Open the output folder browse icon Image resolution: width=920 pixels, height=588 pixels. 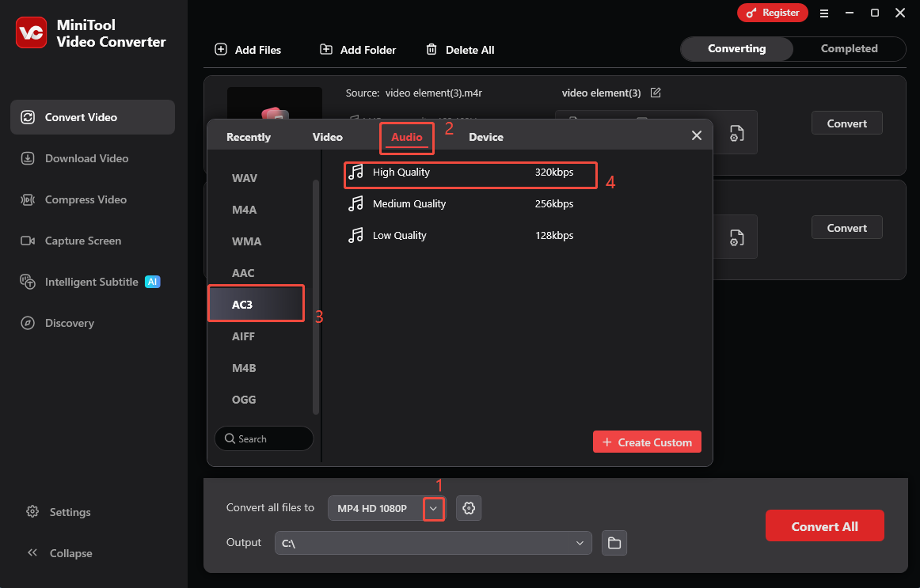click(614, 543)
